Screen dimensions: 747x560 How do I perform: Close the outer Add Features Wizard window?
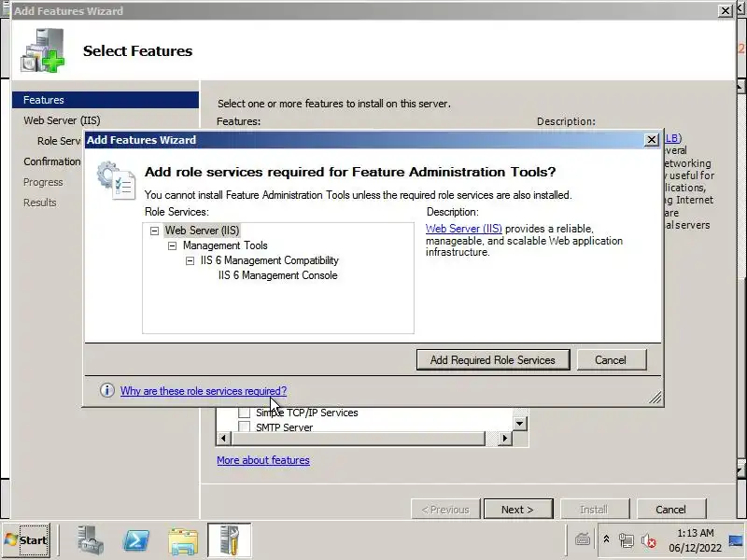[x=726, y=10]
